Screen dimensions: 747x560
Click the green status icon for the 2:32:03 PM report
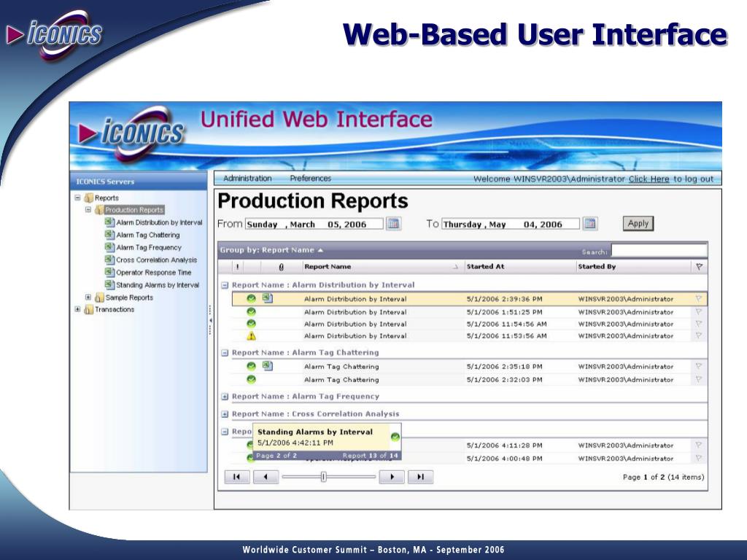251,379
